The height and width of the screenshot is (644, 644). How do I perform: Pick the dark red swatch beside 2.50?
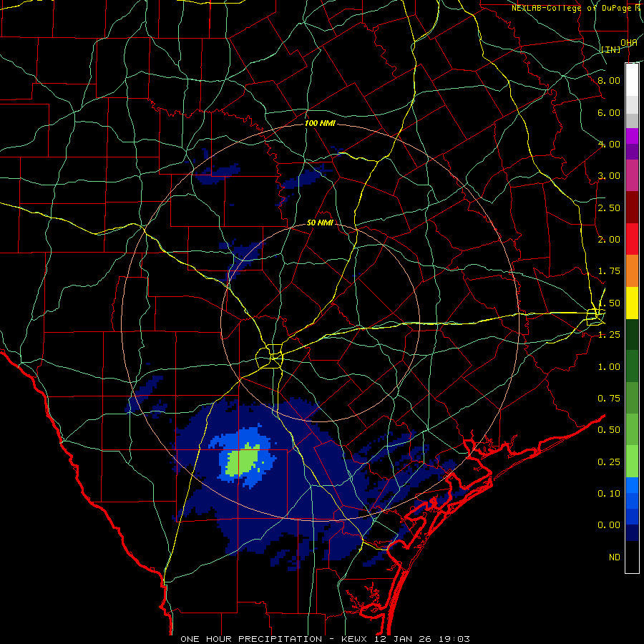632,208
